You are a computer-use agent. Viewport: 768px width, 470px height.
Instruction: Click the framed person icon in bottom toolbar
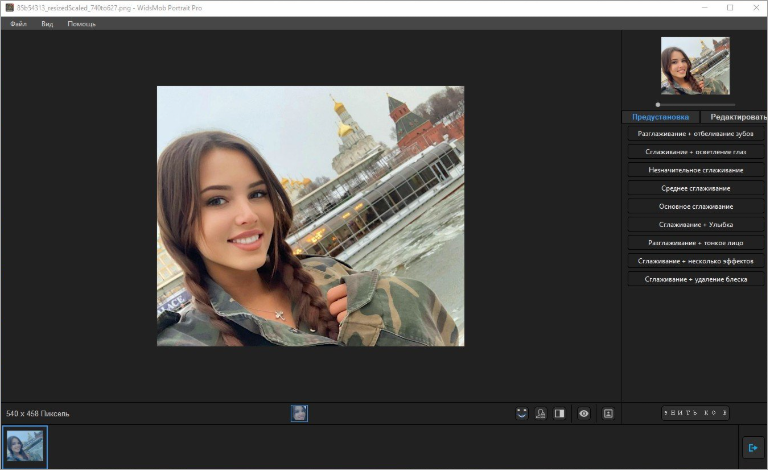click(x=608, y=413)
